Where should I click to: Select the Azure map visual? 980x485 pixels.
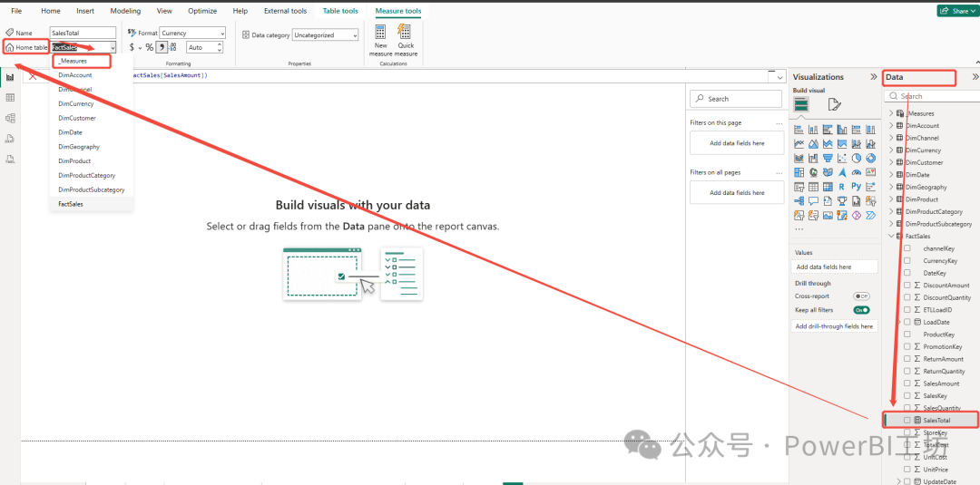(842, 172)
